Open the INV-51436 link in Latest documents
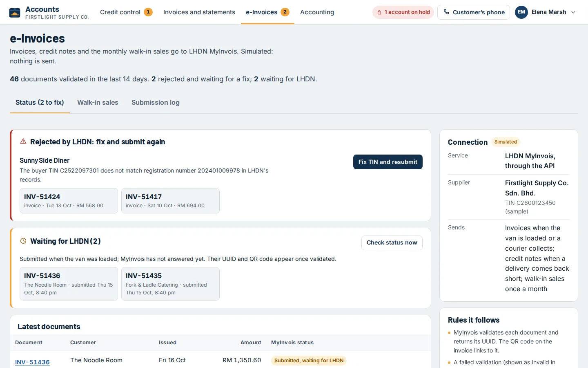The width and height of the screenshot is (588, 368). [32, 362]
